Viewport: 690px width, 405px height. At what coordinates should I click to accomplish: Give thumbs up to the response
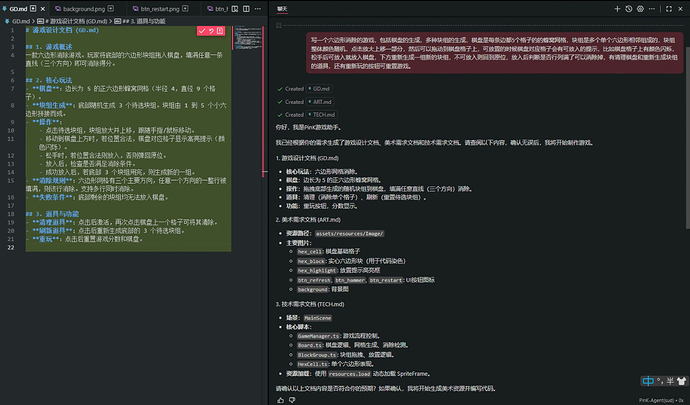281,400
